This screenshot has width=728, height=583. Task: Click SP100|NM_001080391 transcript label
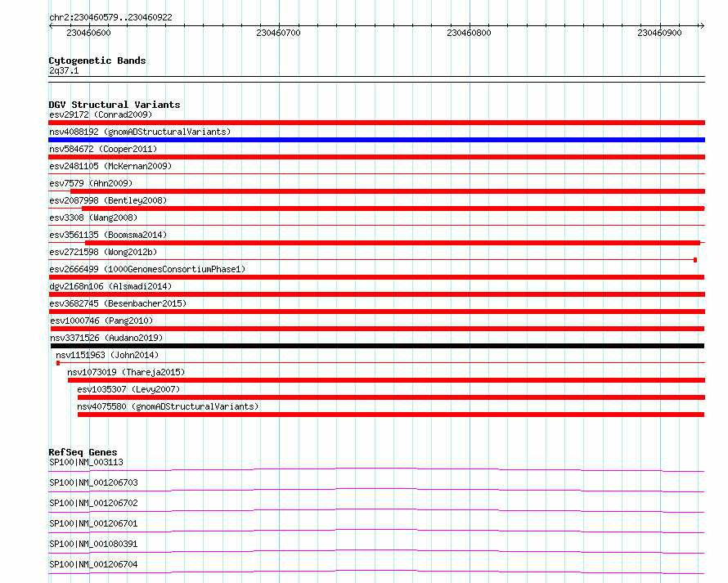[x=93, y=544]
